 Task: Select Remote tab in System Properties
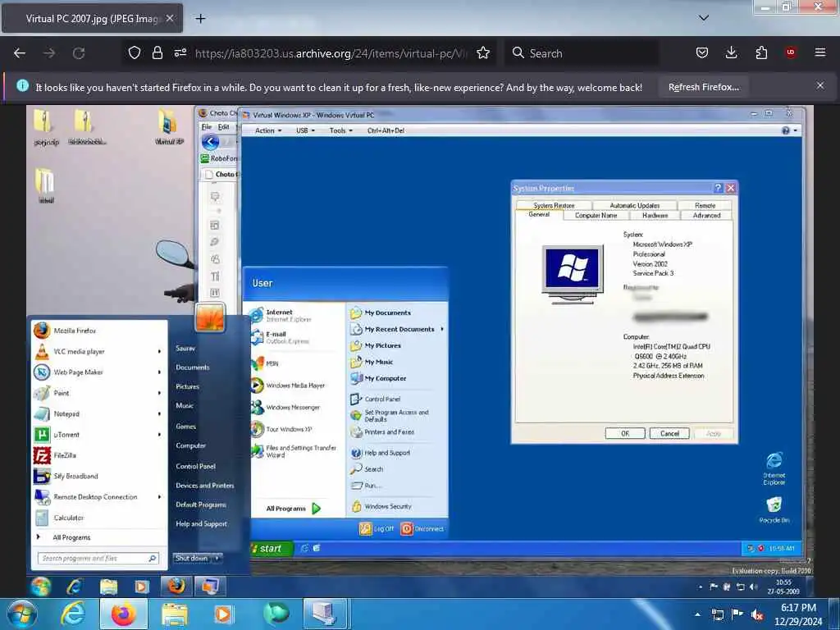point(705,205)
